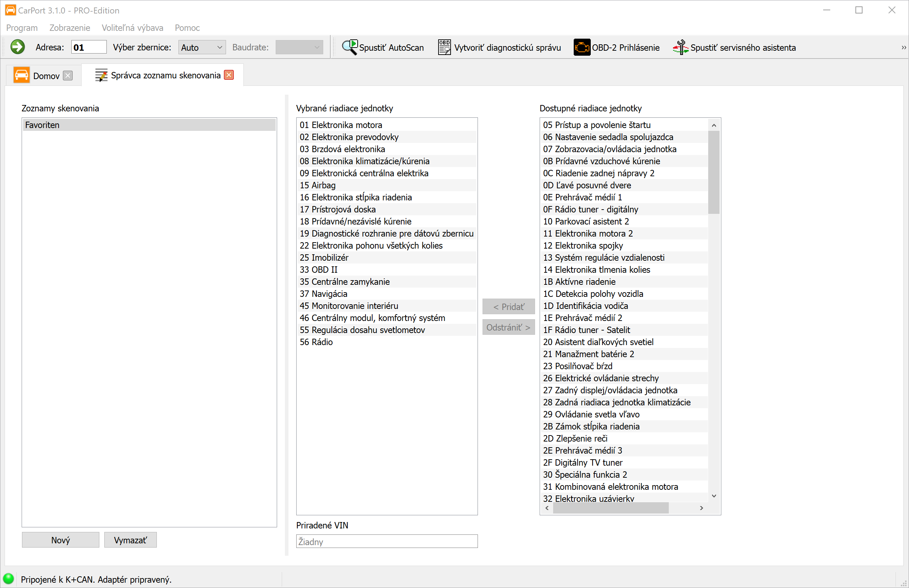Open the Výber zbernice Auto dropdown
909x588 pixels.
[202, 48]
